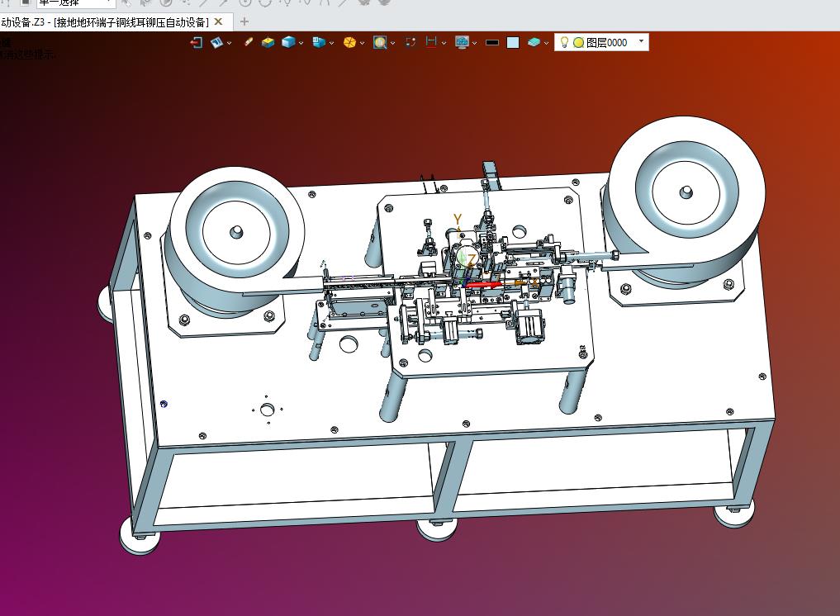The image size is (840, 616).
Task: Click the red X axis arrow of the triad
Action: (x=484, y=285)
